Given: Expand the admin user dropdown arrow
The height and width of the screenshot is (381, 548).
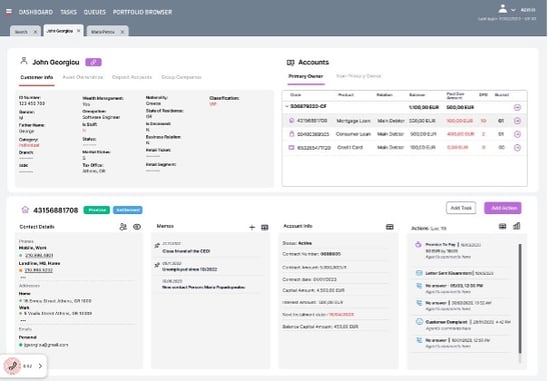Looking at the screenshot, I should point(513,10).
